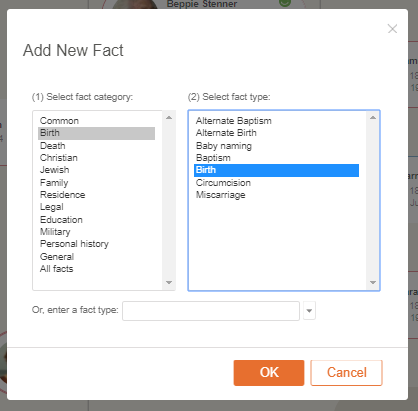Click the fact type list scroll up arrow
The height and width of the screenshot is (411, 418).
(x=373, y=118)
